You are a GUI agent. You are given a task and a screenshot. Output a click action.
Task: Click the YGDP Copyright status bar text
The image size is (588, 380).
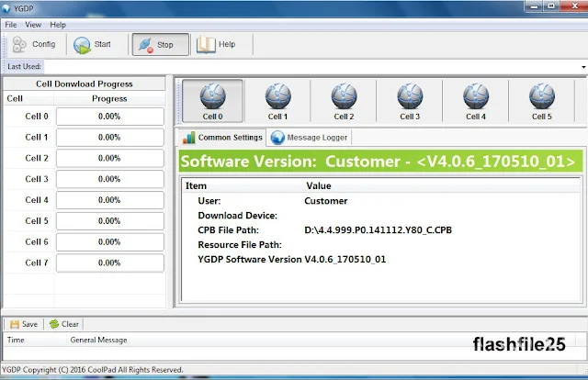(93, 370)
